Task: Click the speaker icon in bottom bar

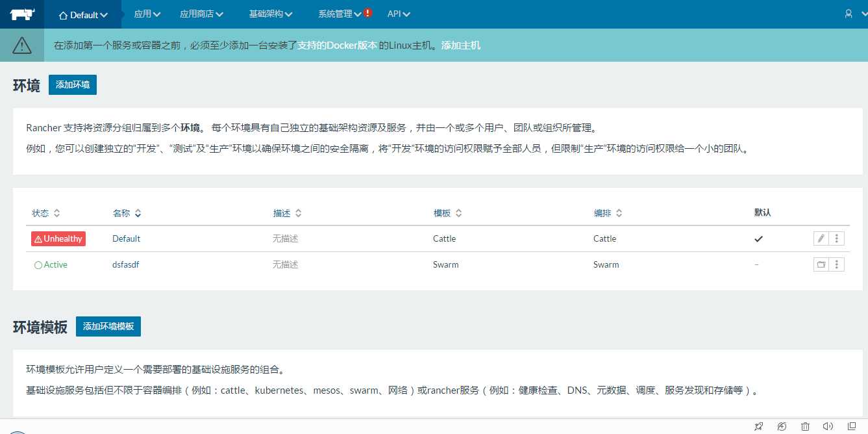Action: [828, 426]
